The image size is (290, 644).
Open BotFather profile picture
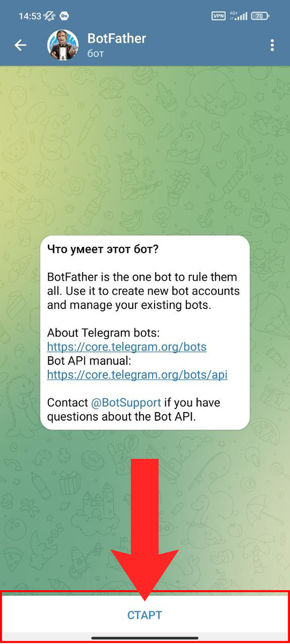pyautogui.click(x=63, y=46)
